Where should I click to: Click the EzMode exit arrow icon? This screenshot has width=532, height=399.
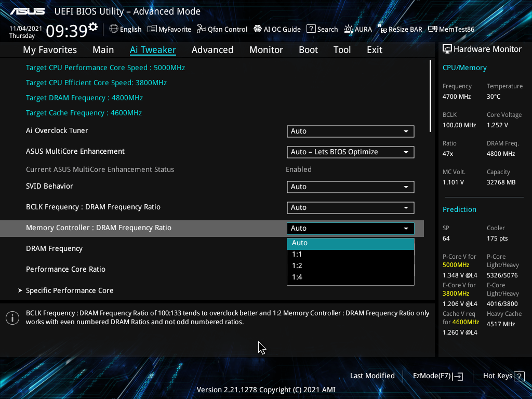458,376
